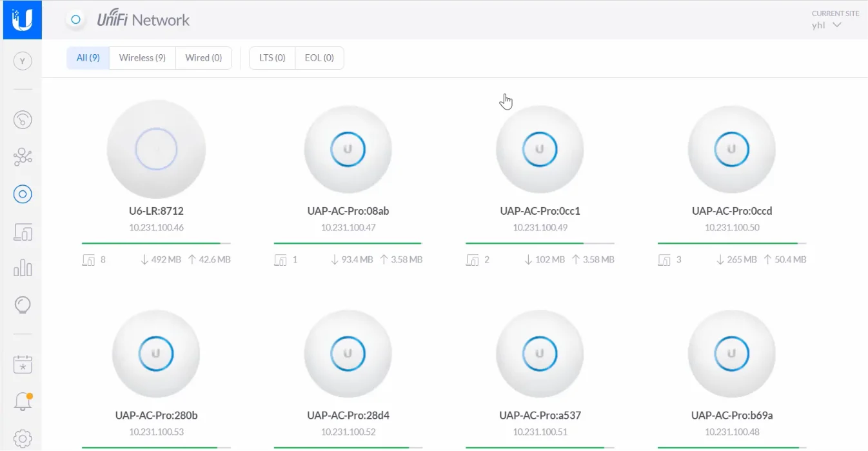Open the UAP-AC-Pro:a537 device image

(540, 354)
